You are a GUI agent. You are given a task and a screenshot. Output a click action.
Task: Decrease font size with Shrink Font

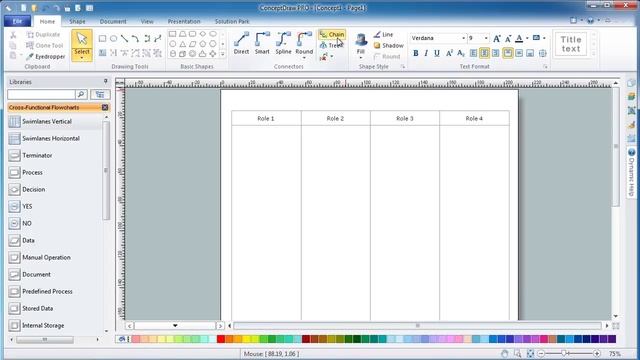click(x=508, y=39)
